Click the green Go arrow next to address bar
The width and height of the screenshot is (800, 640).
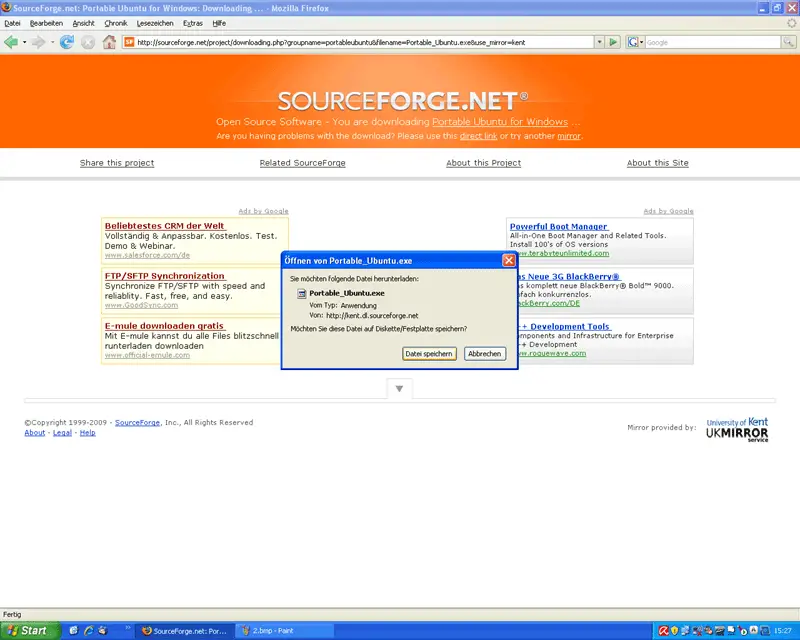pos(613,42)
